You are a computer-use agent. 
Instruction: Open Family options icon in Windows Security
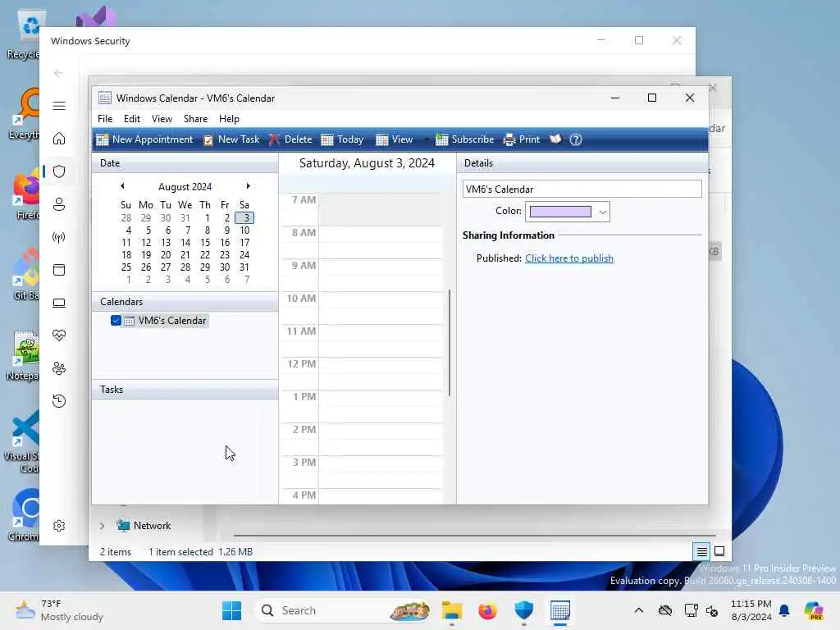59,368
